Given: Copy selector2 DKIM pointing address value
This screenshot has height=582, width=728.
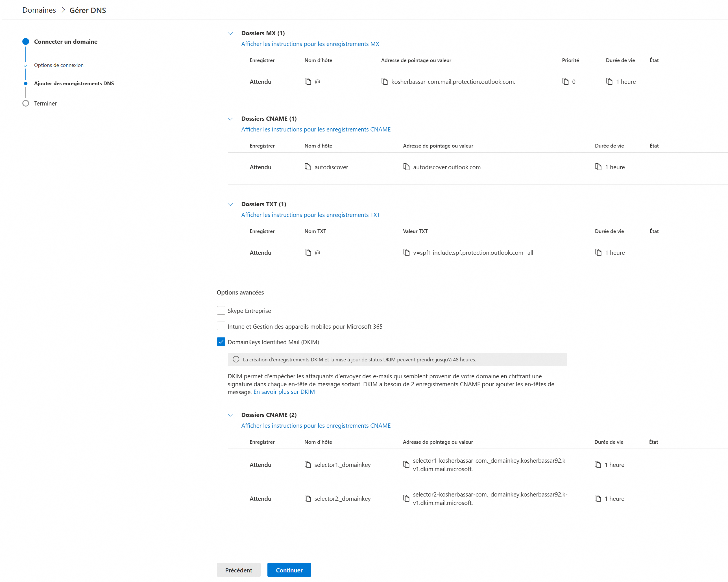Looking at the screenshot, I should click(406, 498).
